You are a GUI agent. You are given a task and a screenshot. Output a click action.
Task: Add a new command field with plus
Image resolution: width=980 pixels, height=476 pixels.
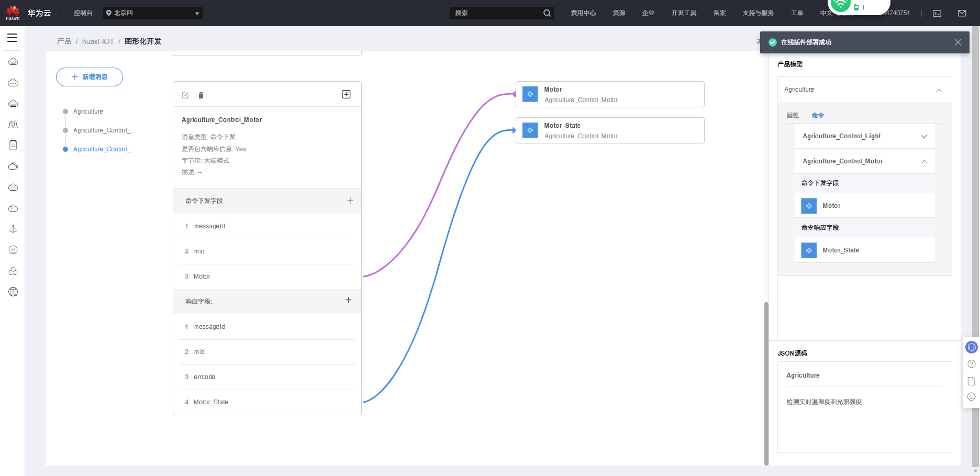pyautogui.click(x=350, y=201)
